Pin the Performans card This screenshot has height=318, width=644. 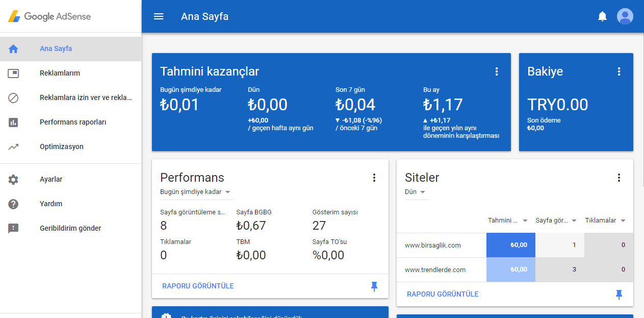(374, 286)
